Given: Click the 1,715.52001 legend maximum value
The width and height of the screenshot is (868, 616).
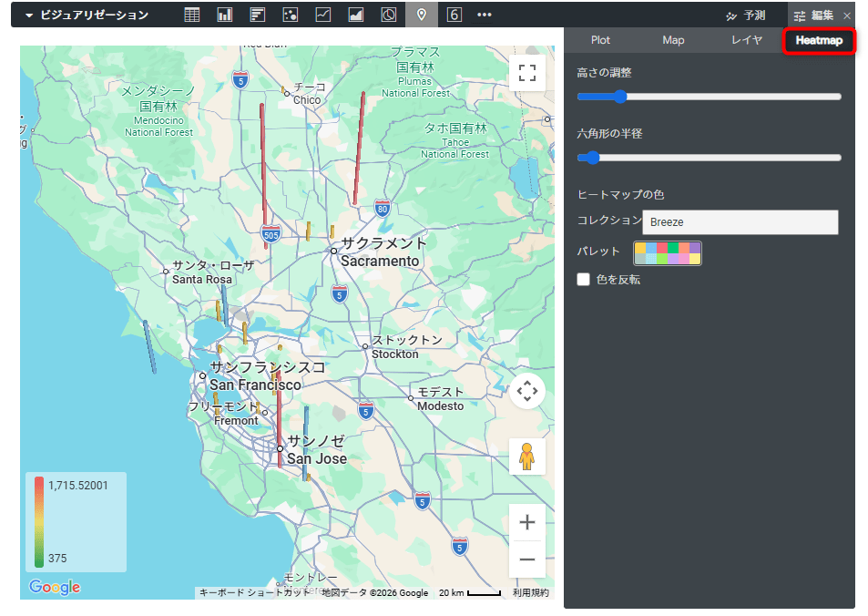Looking at the screenshot, I should point(78,486).
